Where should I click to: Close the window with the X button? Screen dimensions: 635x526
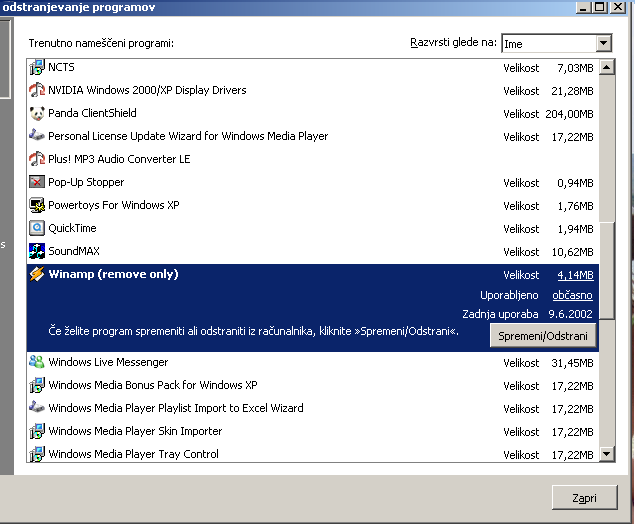(618, 7)
